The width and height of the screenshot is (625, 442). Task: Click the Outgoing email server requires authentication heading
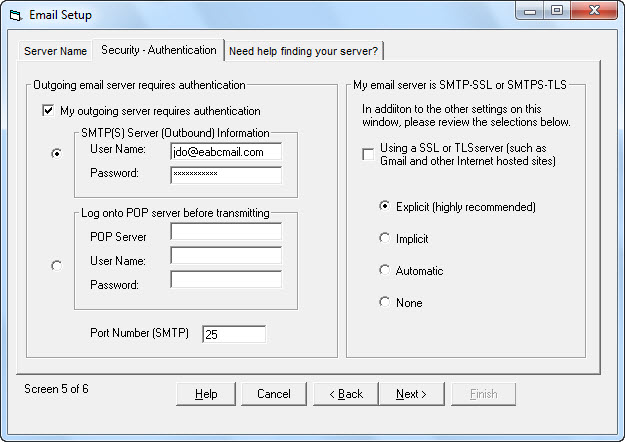[139, 85]
